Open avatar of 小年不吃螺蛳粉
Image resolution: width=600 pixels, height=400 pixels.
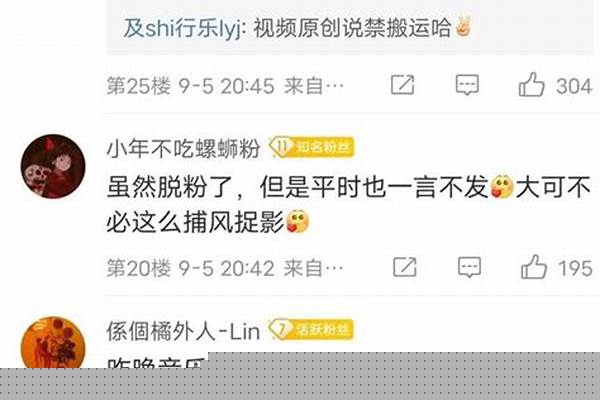coord(53,166)
